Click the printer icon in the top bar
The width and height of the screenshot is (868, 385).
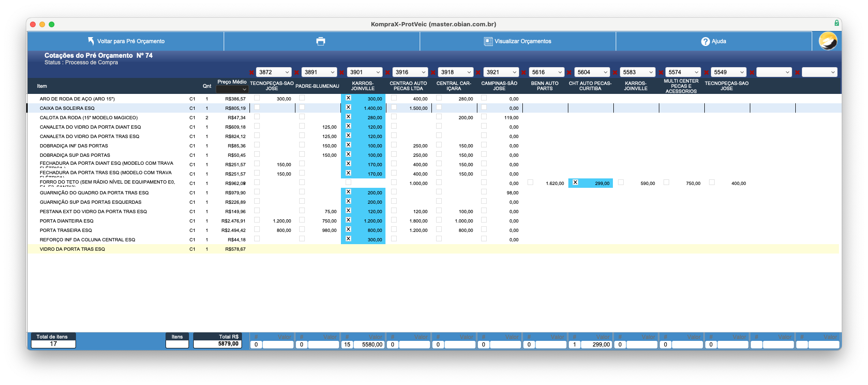click(x=321, y=41)
